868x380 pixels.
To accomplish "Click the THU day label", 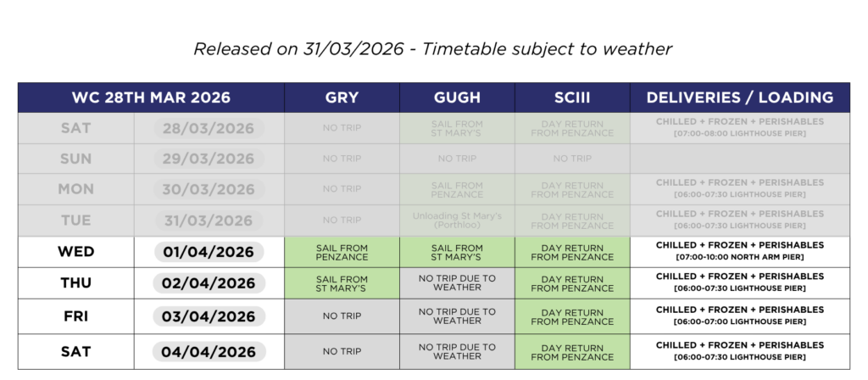I will [x=76, y=283].
